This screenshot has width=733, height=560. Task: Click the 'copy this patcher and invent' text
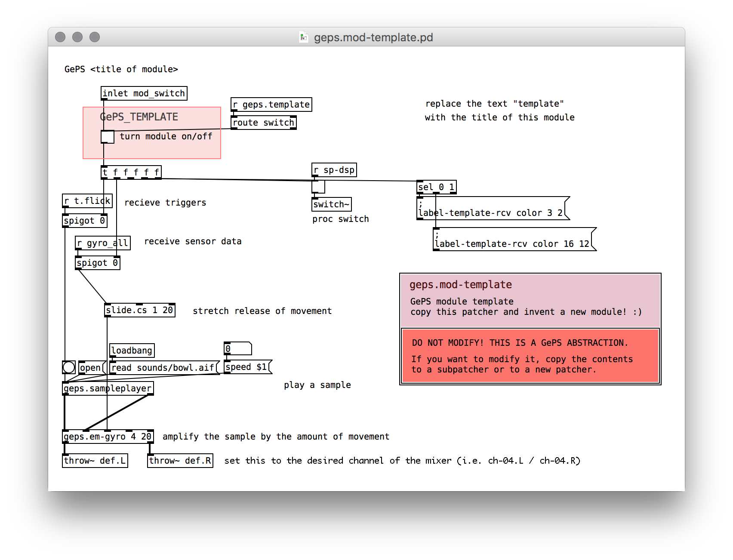click(x=526, y=312)
